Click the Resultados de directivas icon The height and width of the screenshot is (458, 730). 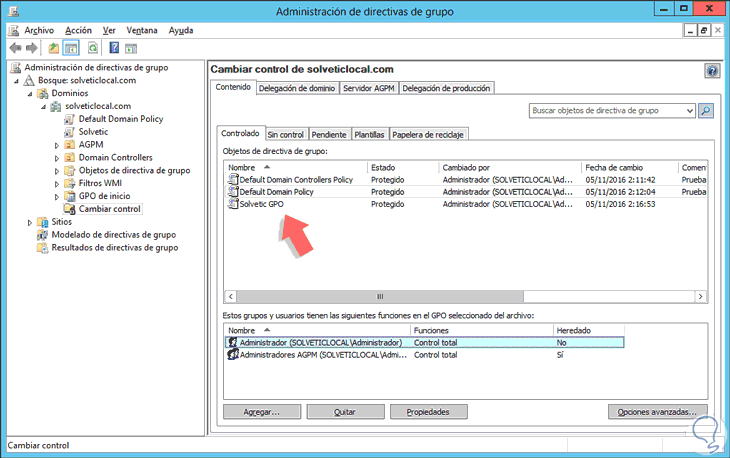[42, 248]
